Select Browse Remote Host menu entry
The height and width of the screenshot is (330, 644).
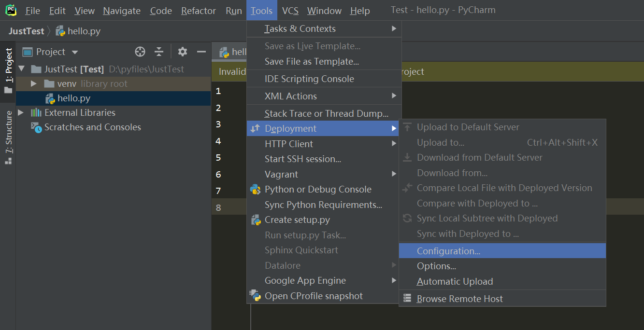click(502, 299)
